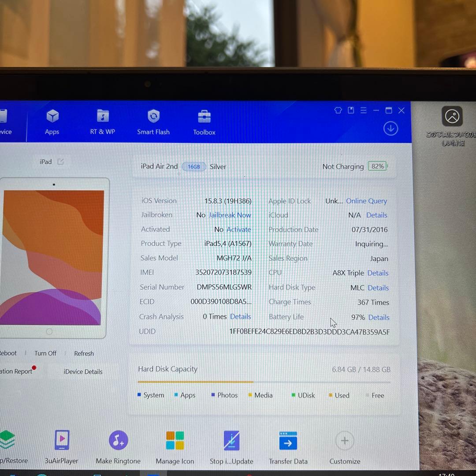Click the Activate link
The image size is (476, 476).
[x=238, y=230]
